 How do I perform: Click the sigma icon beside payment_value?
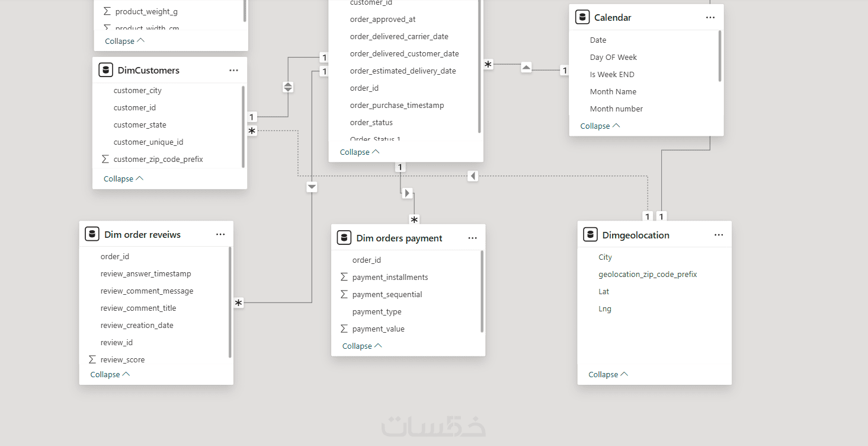click(x=344, y=329)
